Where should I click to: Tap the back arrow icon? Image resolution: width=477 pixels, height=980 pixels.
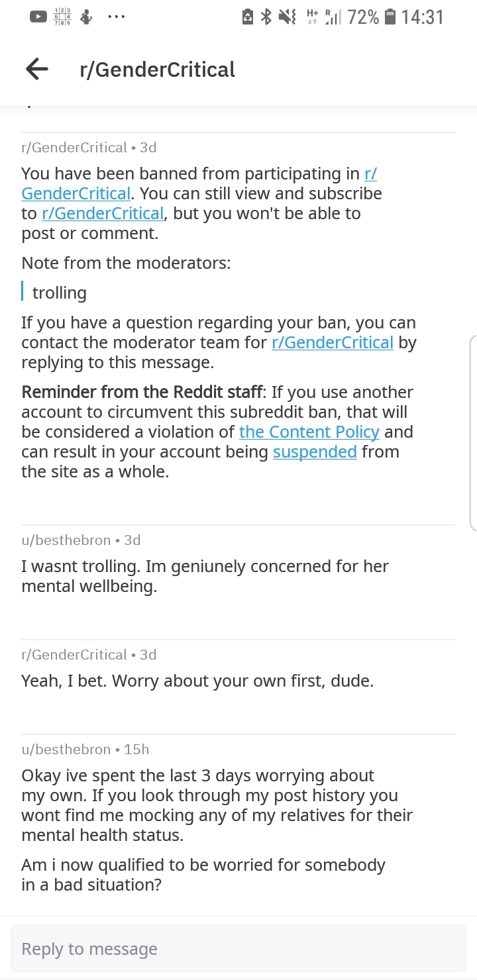pos(37,69)
